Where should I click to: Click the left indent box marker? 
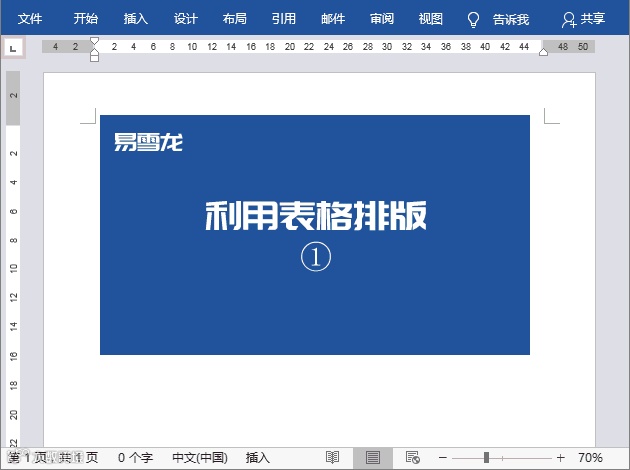94,58
